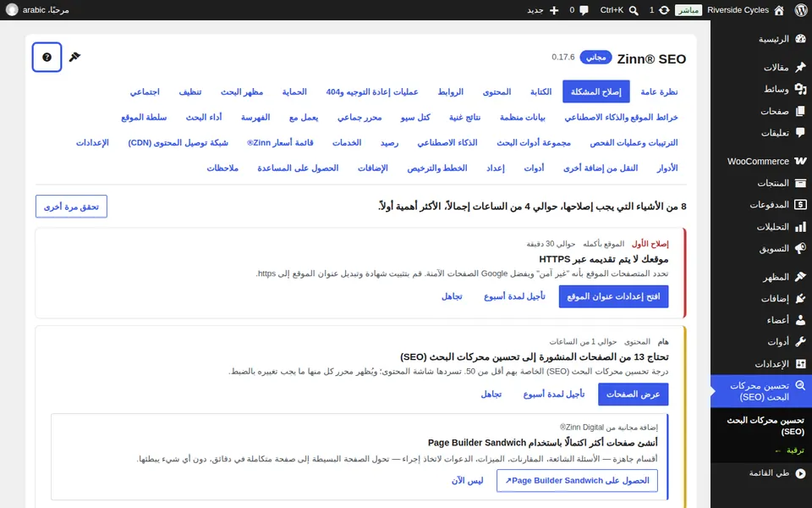812x508 pixels.
Task: Click the مجاني plan badge
Action: pos(595,57)
